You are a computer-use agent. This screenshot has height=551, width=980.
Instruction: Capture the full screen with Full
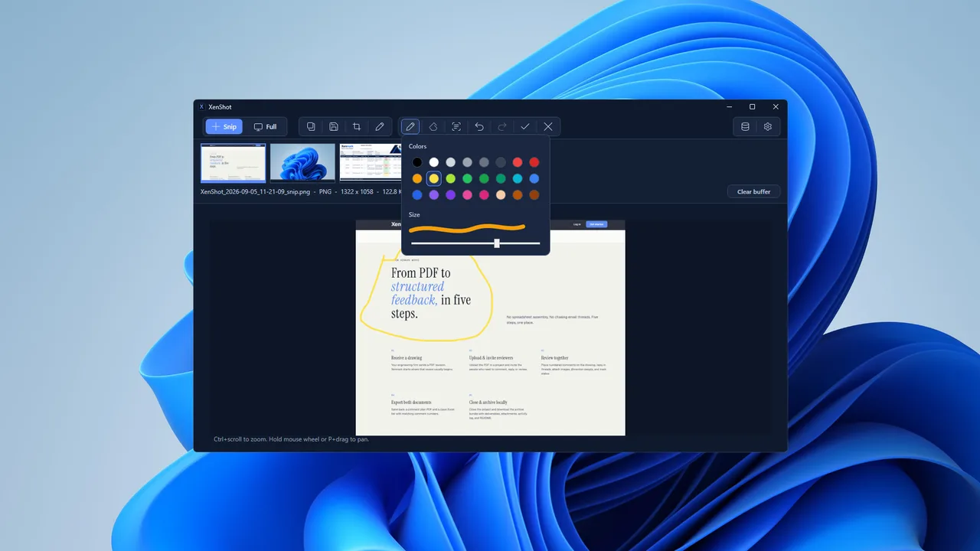point(265,127)
